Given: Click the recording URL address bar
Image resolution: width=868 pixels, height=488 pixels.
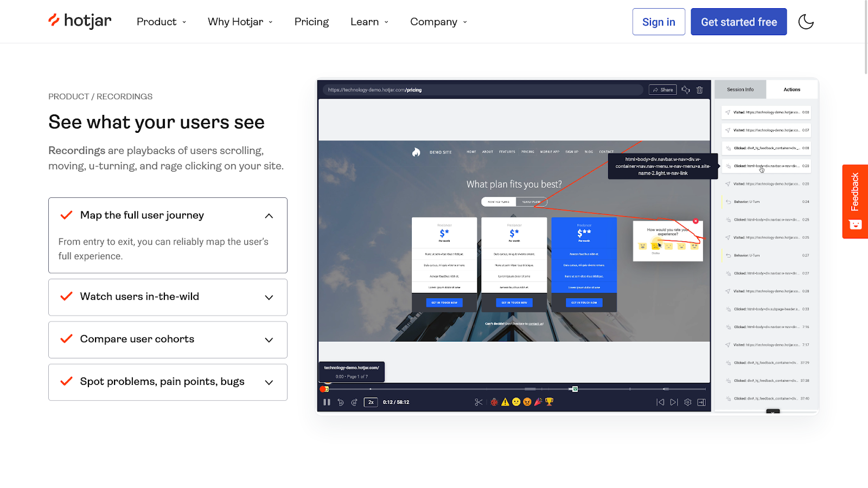Looking at the screenshot, I should [483, 90].
